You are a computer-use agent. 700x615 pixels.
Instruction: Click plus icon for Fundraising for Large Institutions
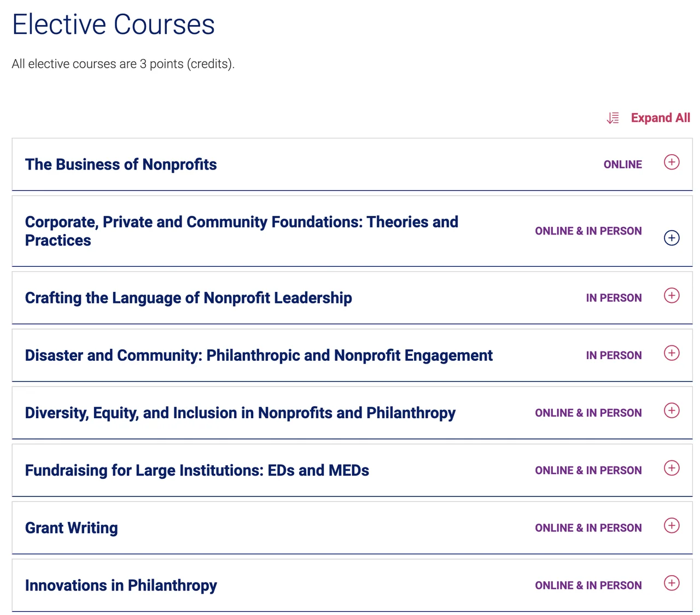point(672,468)
